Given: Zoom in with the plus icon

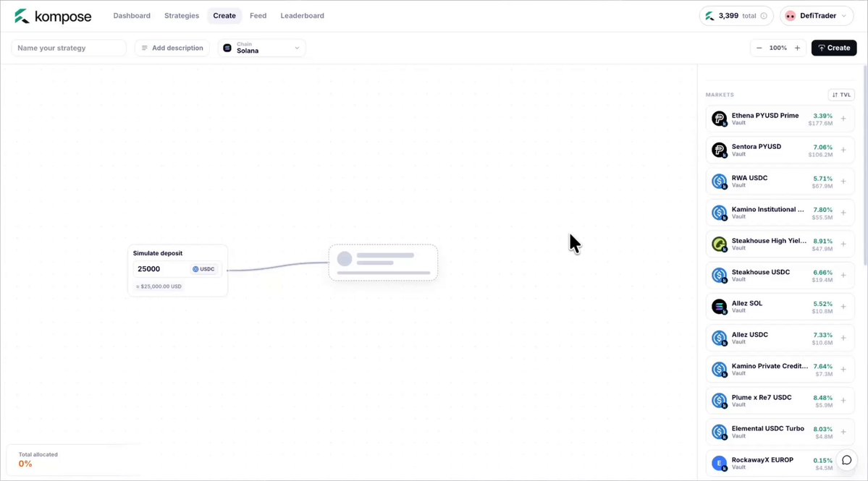Looking at the screenshot, I should 797,48.
